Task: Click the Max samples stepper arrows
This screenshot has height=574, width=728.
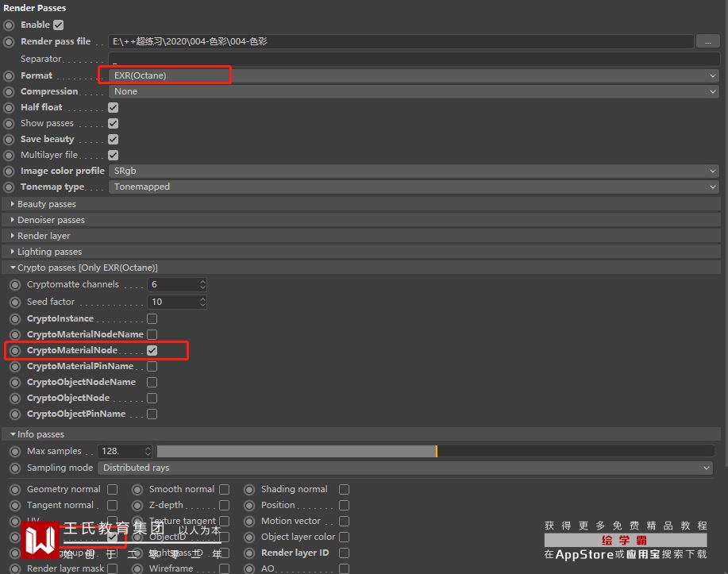Action: 148,452
